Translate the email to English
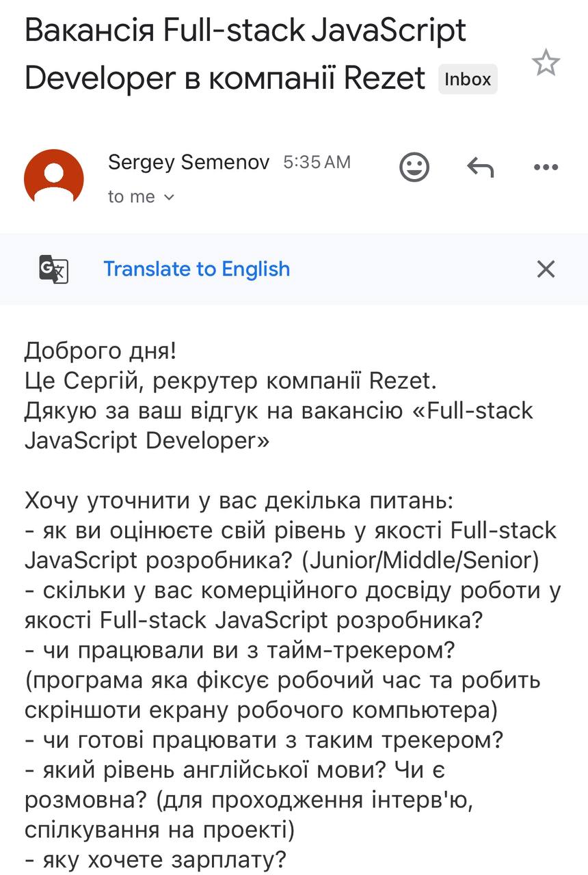This screenshot has height=875, width=588. pos(197,269)
